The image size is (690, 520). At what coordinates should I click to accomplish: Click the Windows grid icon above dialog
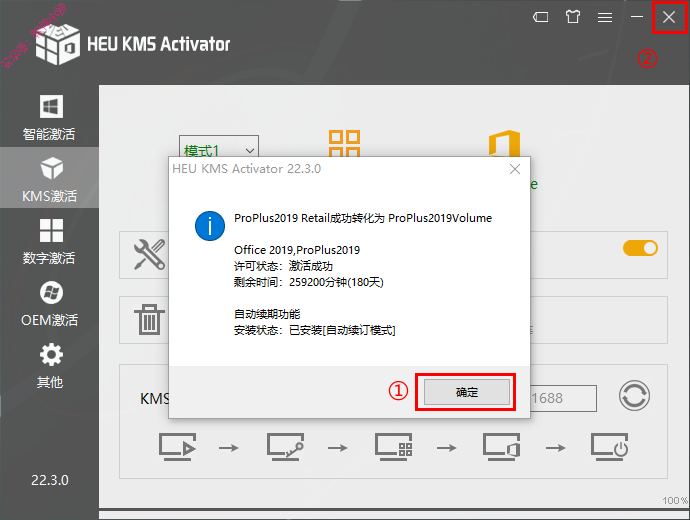pos(345,143)
